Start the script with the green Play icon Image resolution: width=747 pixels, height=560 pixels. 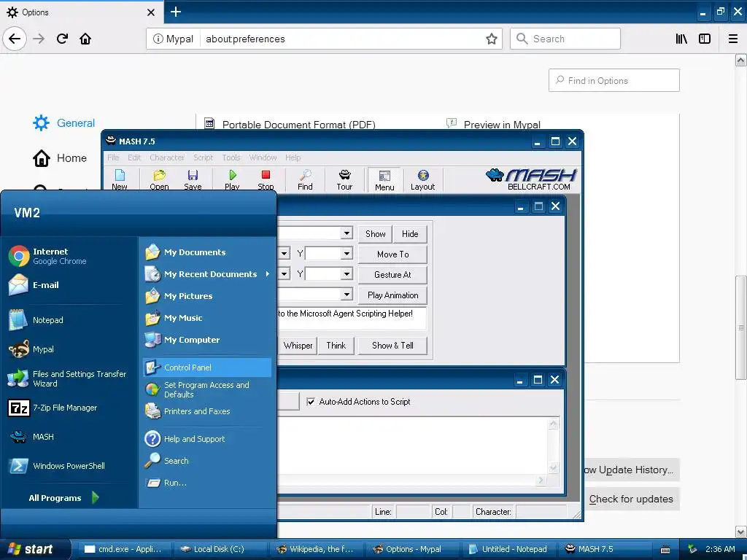[232, 180]
